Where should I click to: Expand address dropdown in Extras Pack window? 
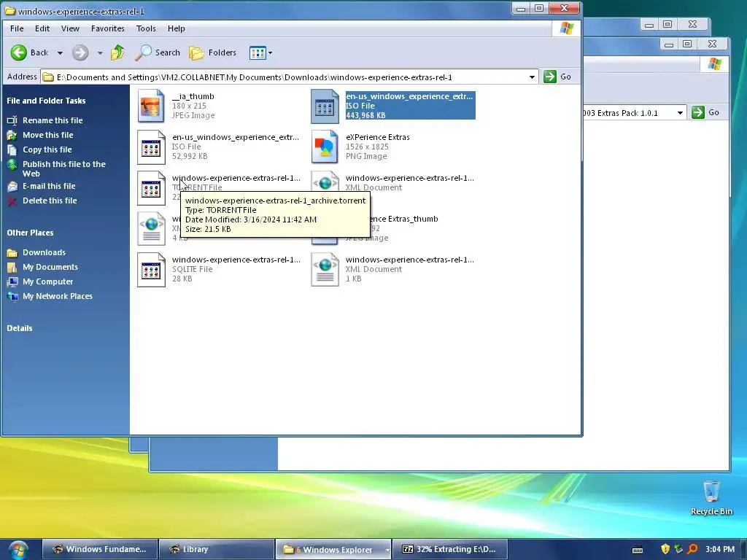(680, 113)
